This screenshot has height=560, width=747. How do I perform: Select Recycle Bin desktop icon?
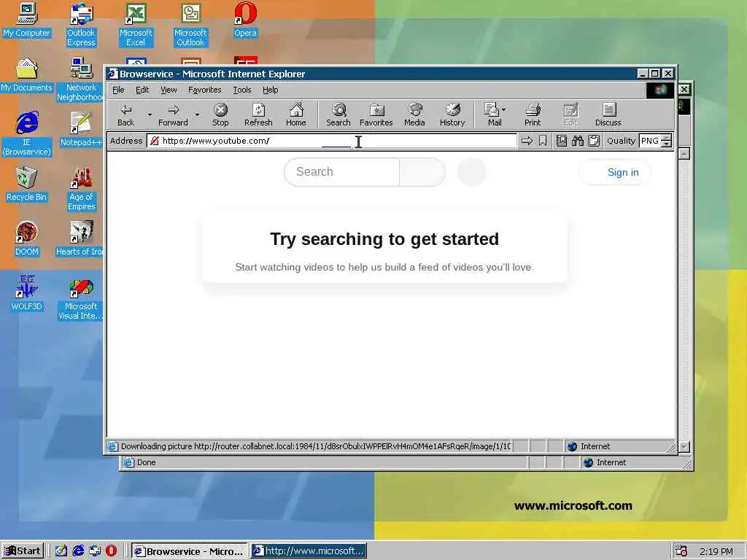27,184
